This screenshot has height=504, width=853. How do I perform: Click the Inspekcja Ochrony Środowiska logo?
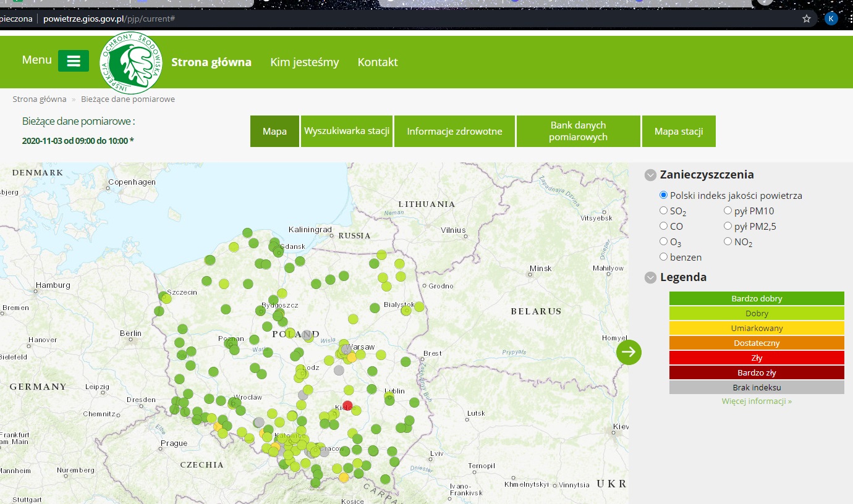pyautogui.click(x=131, y=64)
